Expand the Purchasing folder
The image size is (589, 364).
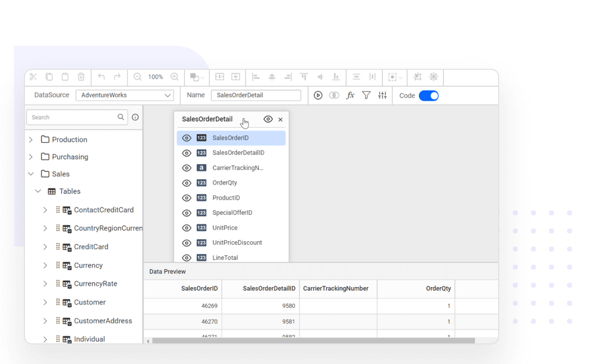click(31, 157)
